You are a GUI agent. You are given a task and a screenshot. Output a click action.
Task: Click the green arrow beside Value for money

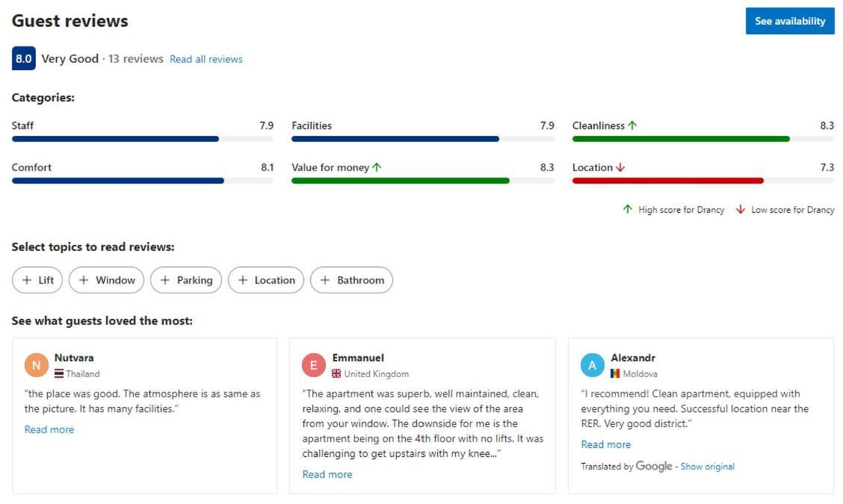click(x=377, y=167)
